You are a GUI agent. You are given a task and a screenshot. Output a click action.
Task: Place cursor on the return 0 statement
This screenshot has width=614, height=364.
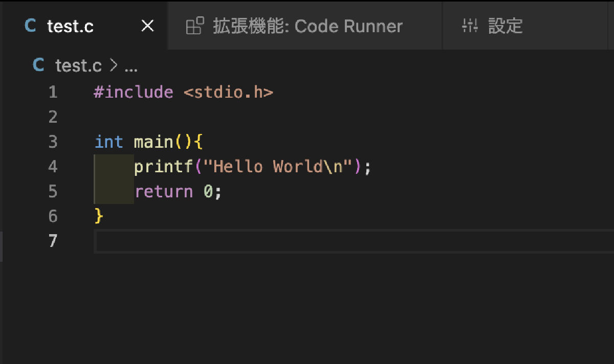click(x=177, y=191)
